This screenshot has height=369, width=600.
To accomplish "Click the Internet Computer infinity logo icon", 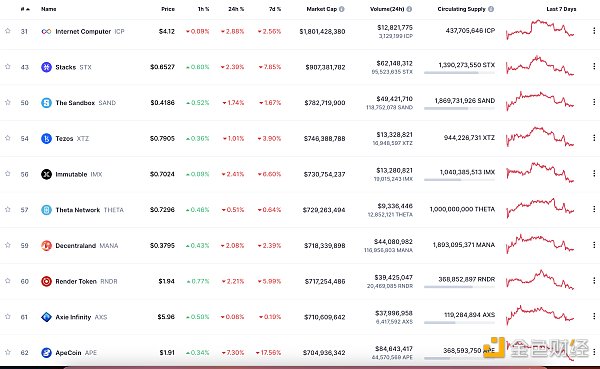I will point(46,31).
